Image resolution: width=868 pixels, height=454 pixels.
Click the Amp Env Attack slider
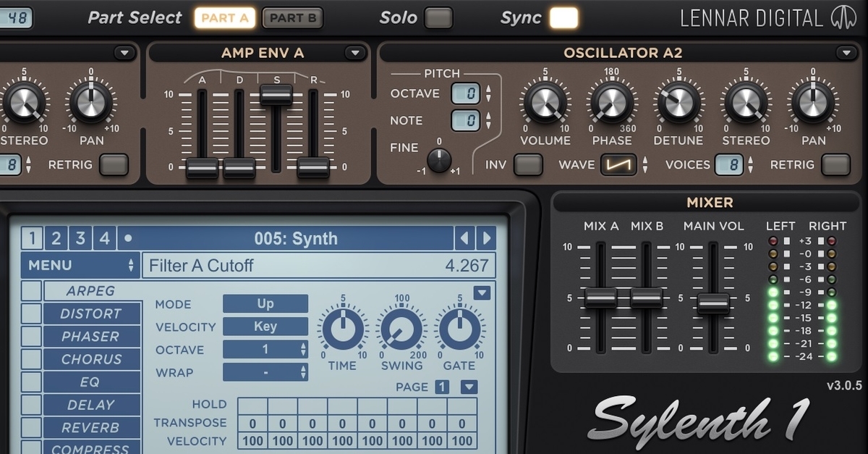coord(202,167)
